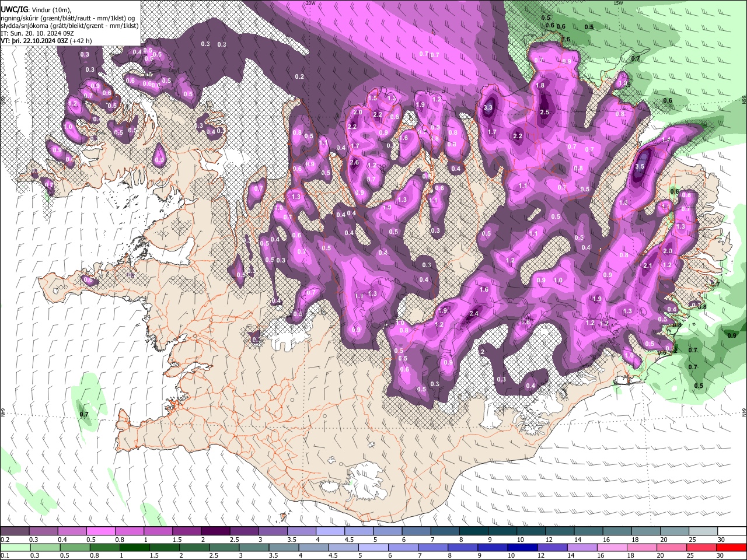Select the 25 light grey swatch in upper legend row
Image resolution: width=747 pixels, height=560 pixels.
click(704, 531)
